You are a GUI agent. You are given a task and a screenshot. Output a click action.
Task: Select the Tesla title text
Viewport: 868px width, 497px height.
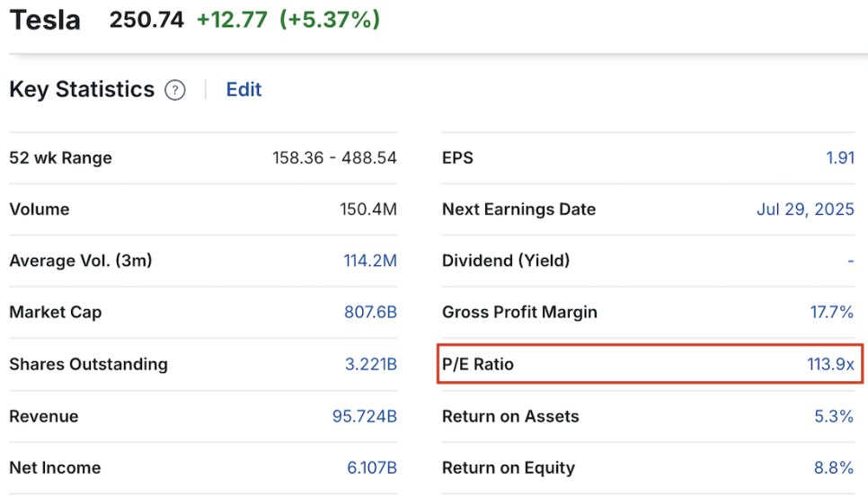tap(46, 20)
